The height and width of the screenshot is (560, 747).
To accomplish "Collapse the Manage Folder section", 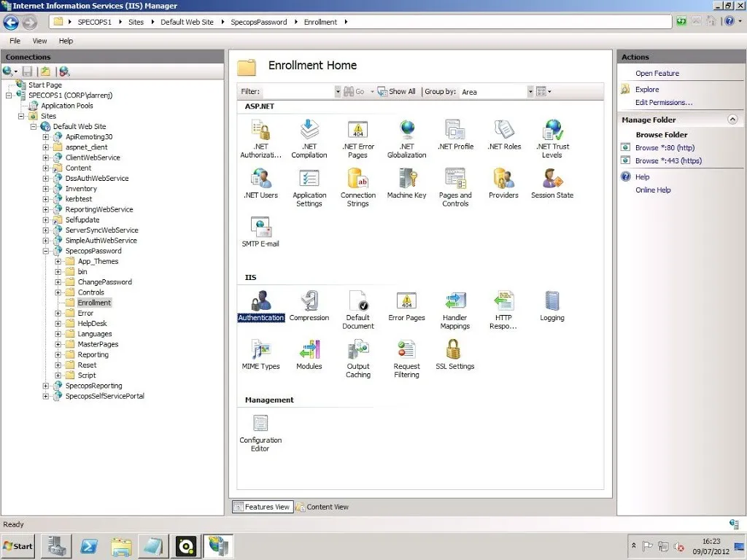I will click(x=732, y=120).
